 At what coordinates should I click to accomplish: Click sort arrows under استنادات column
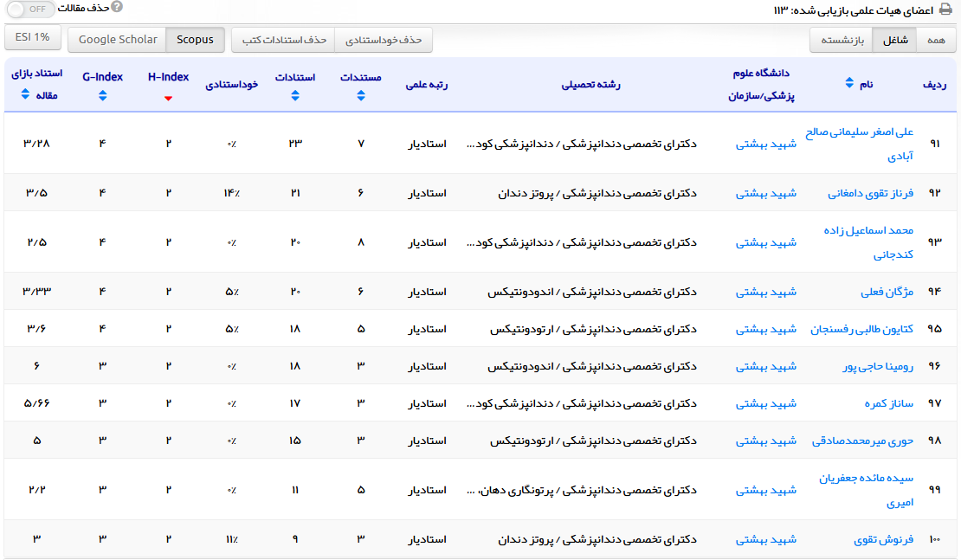tap(295, 96)
